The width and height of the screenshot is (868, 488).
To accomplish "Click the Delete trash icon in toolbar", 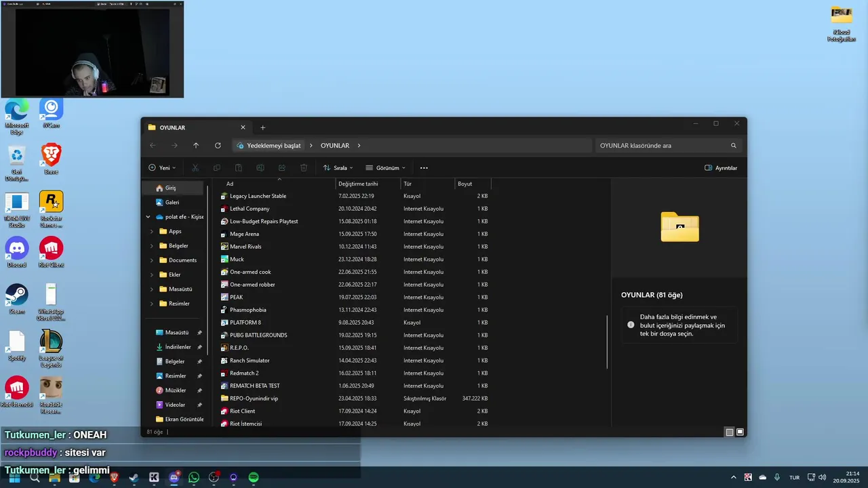I will click(x=304, y=168).
